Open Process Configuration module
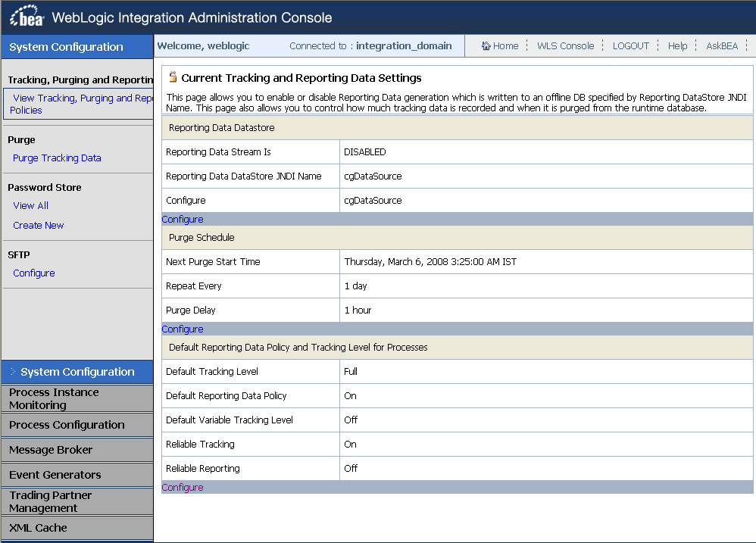The image size is (756, 543). [77, 425]
